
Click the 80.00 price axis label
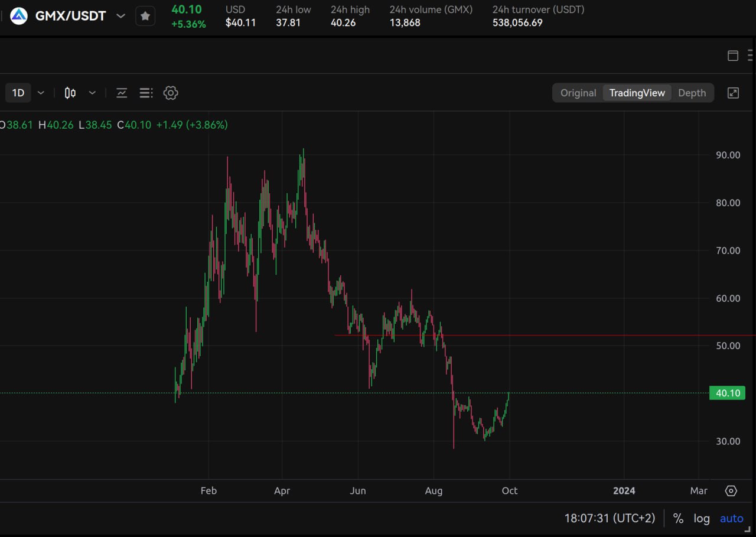pyautogui.click(x=728, y=203)
